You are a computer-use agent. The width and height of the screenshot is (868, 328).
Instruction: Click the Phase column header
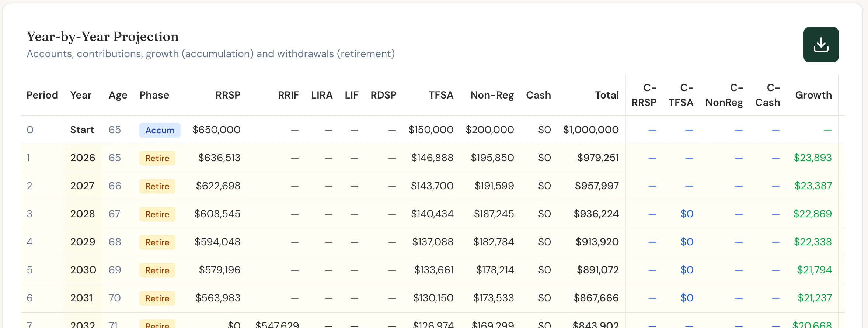tap(154, 95)
